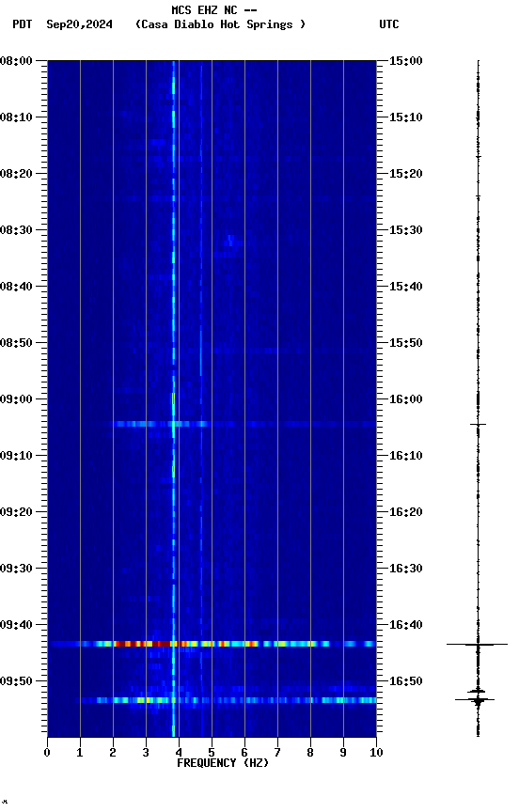Click the red spot on the spectral line at 09:00
Viewport: 519px width, 812px height.
click(173, 398)
